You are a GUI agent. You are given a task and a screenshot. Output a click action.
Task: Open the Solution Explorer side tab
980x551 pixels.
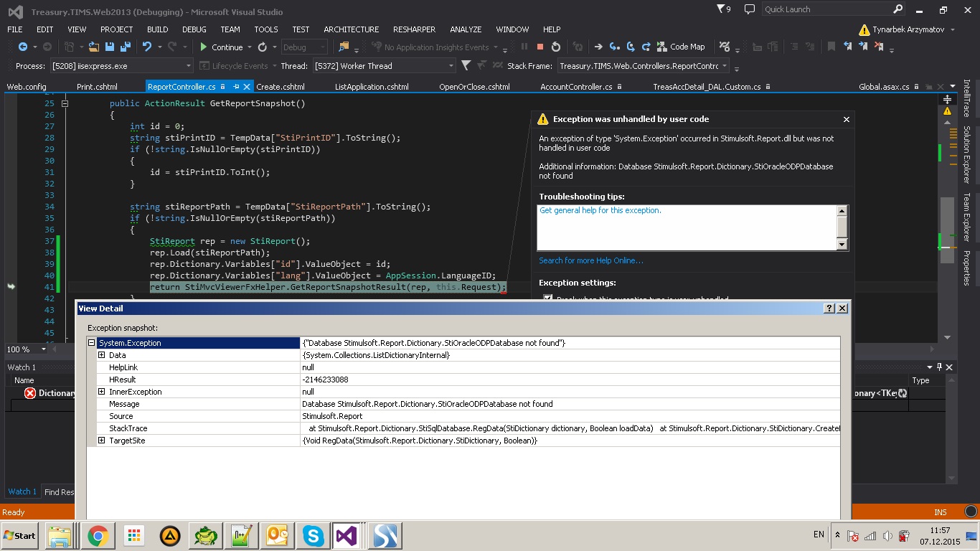click(x=967, y=154)
